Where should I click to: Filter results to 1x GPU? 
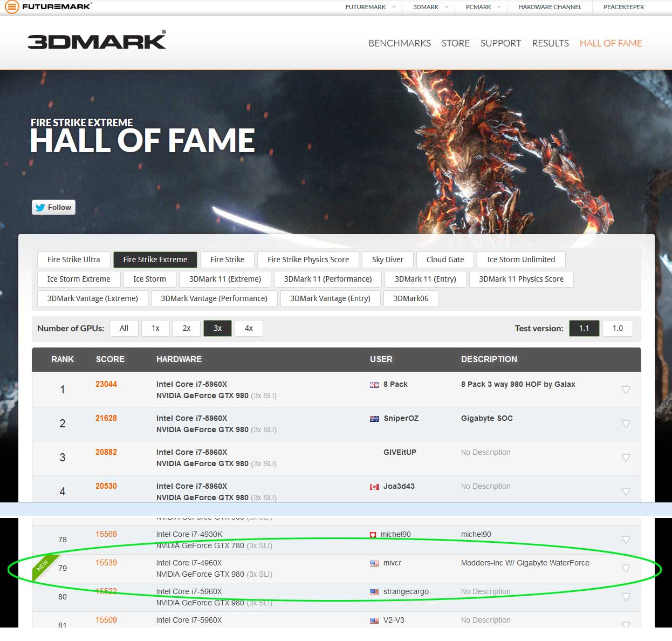[x=155, y=328]
